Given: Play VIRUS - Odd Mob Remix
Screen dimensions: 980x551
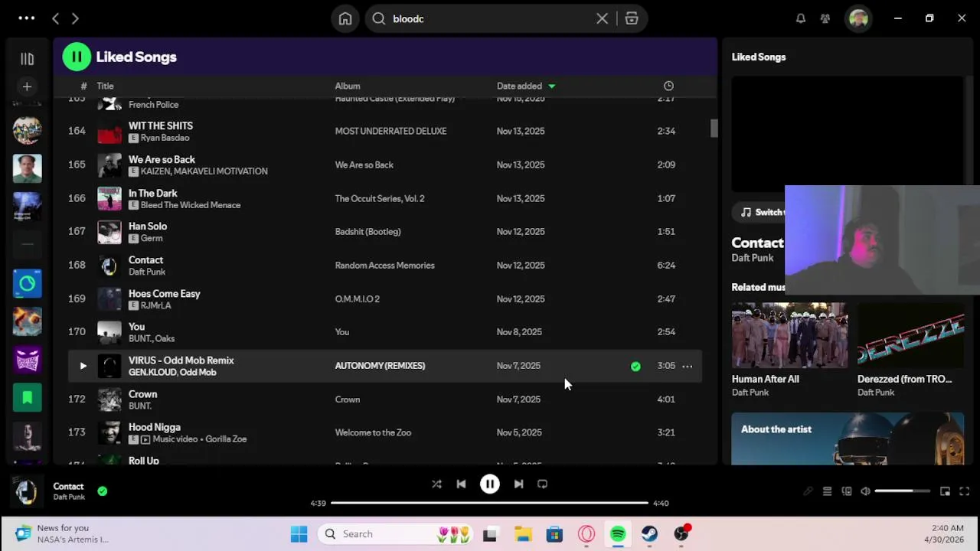Looking at the screenshot, I should tap(83, 366).
